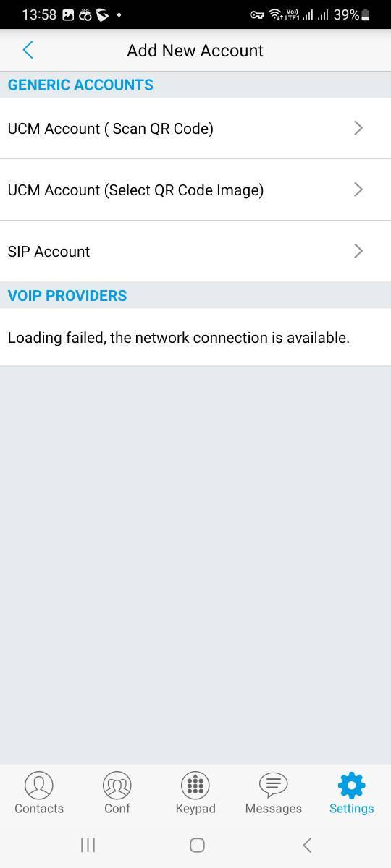Open the Contacts tab icon
This screenshot has width=391, height=868.
[39, 785]
